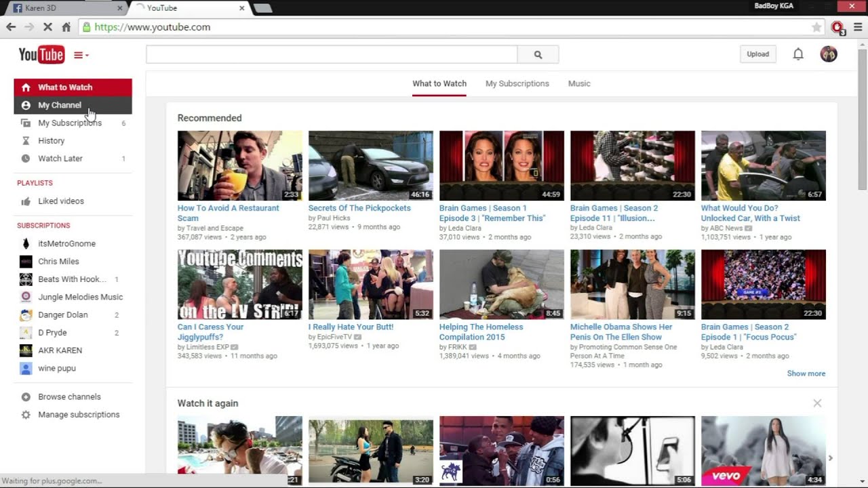Viewport: 868px width, 488px height.
Task: Click the Upload button
Action: coord(757,54)
